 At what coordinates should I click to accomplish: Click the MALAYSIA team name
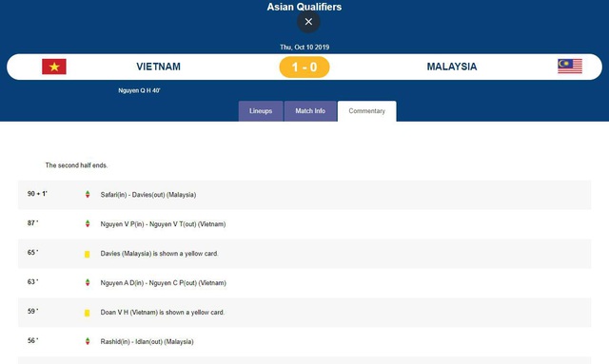coord(452,67)
